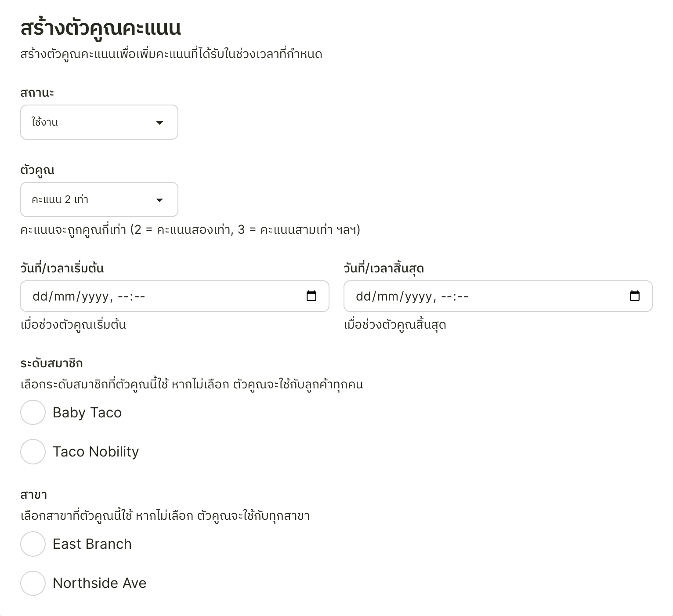Viewport: 673px width, 616px height.
Task: Click the ระดับสมาชิก section label
Action: tap(52, 363)
